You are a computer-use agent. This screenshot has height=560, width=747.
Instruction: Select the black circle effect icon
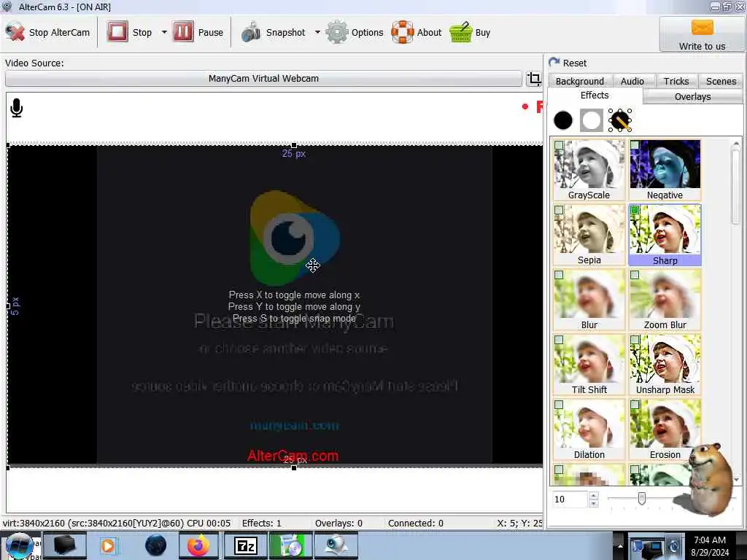click(x=563, y=120)
